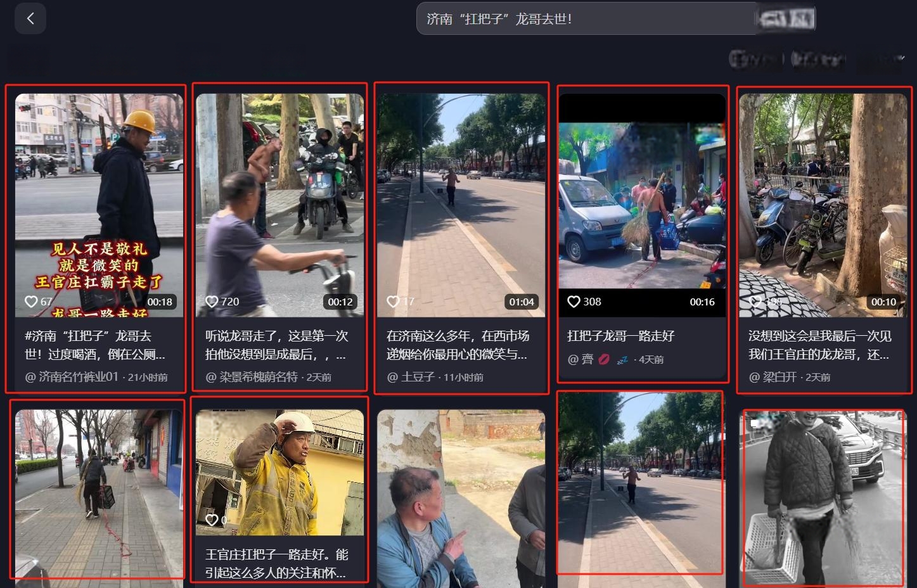Play the black-and-white video of man carrying basket
Screen dimensions: 917x588
823,499
